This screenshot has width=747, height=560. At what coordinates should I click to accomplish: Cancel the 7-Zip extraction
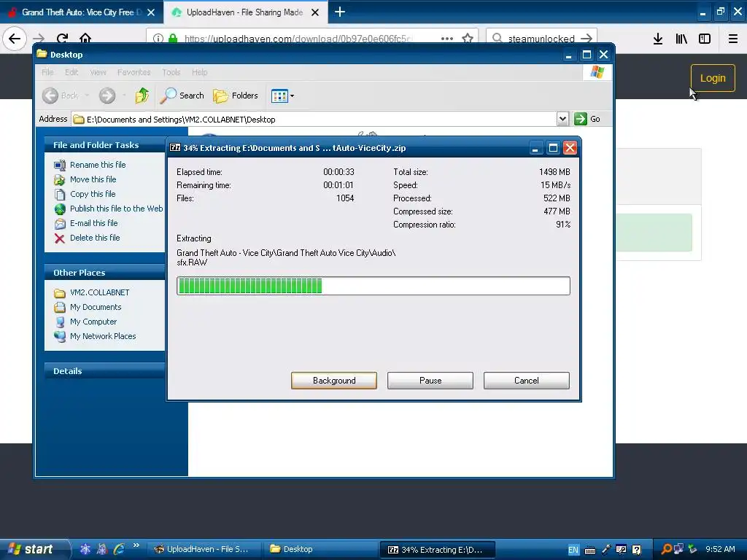(527, 381)
